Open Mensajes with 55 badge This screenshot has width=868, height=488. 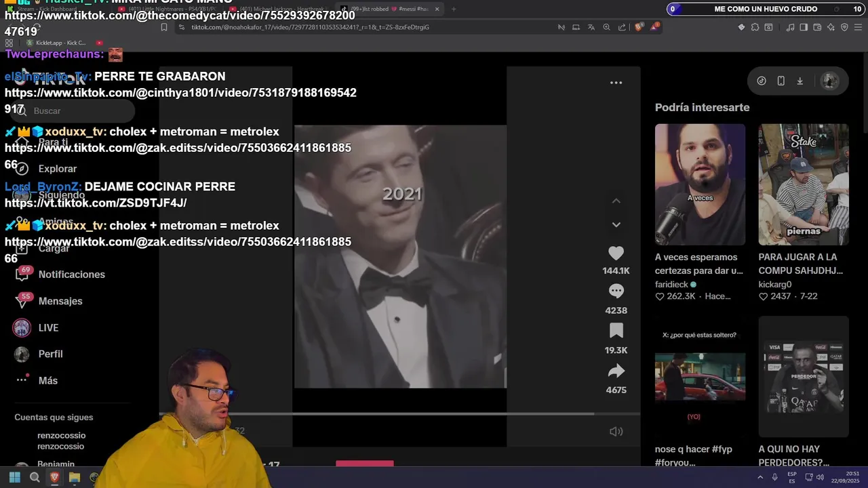pos(48,301)
